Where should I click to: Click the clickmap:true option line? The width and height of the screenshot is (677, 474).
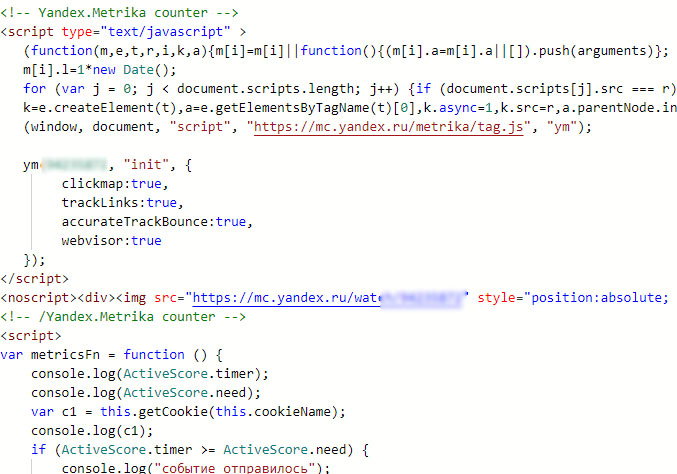(115, 184)
